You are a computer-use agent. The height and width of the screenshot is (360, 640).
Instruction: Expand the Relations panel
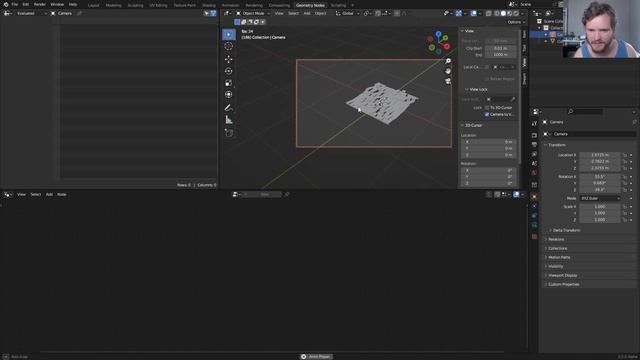(x=556, y=239)
